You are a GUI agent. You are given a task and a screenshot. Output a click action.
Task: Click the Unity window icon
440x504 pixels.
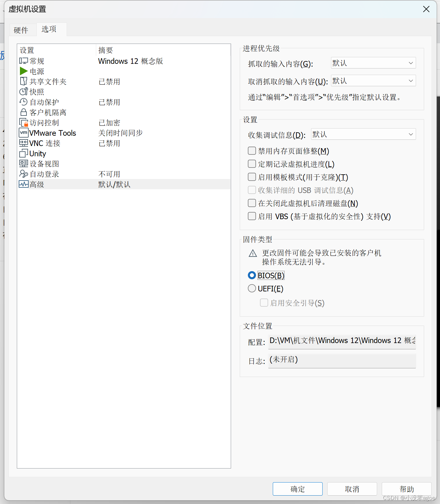24,153
